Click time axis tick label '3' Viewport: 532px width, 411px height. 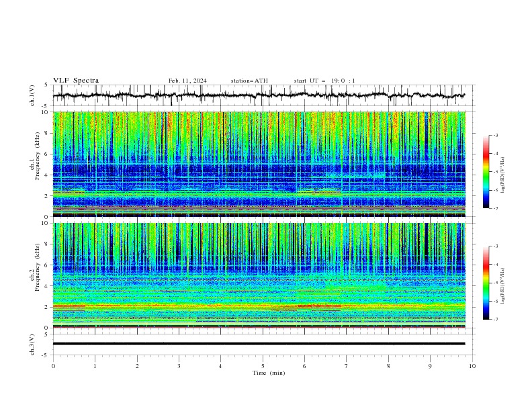[179, 366]
